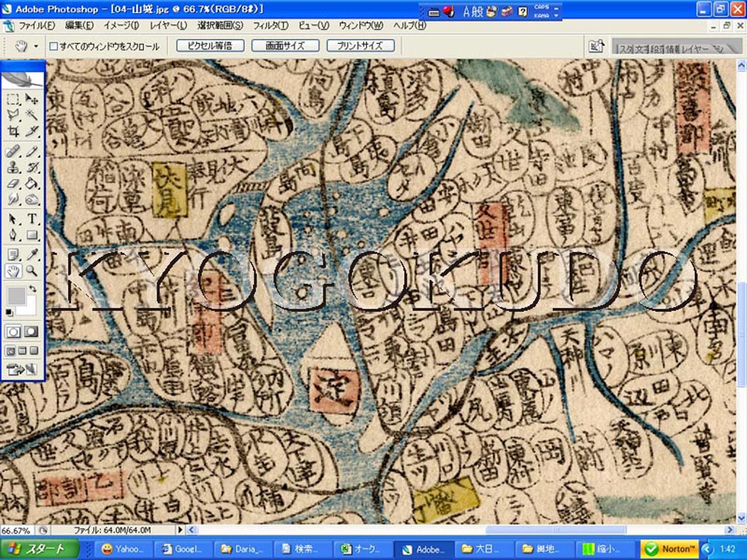
Task: Open the 編集 menu
Action: pyautogui.click(x=79, y=26)
